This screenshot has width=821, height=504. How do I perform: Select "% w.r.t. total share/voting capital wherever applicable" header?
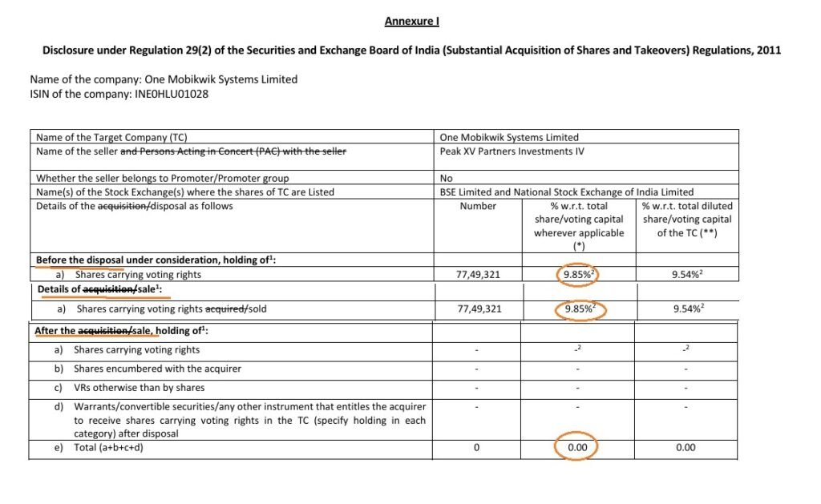pyautogui.click(x=579, y=226)
